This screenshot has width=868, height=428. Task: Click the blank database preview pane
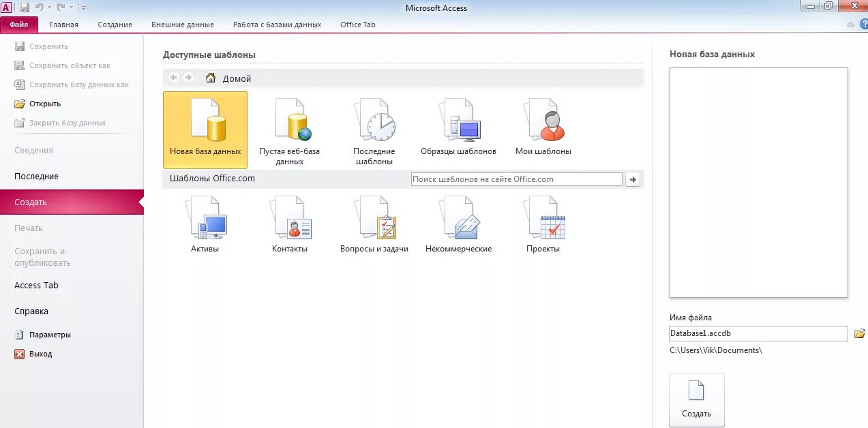758,182
